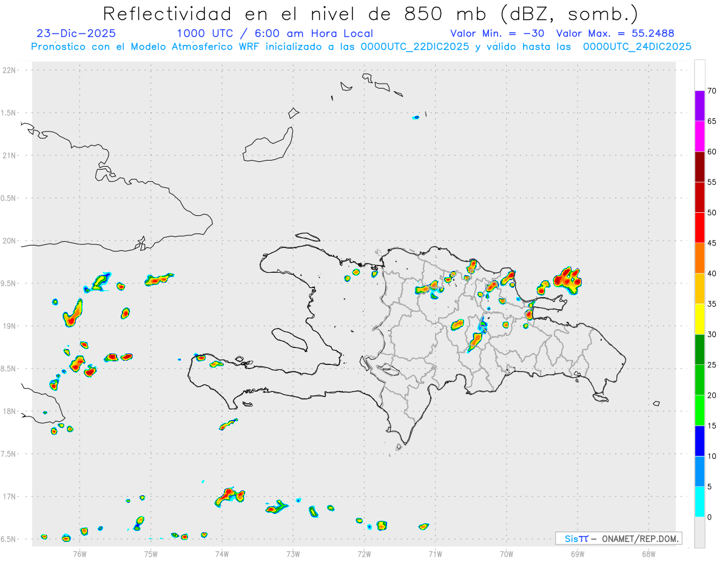728x562 pixels.
Task: Click the gold 35-40 dBZ colorbar segment
Action: 699,289
